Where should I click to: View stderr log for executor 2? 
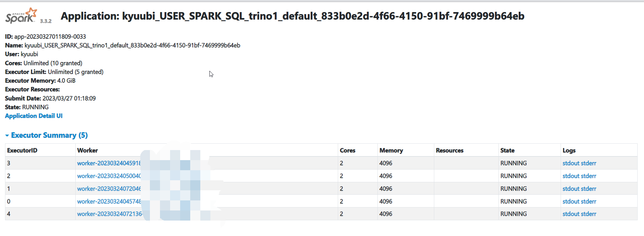pos(589,176)
